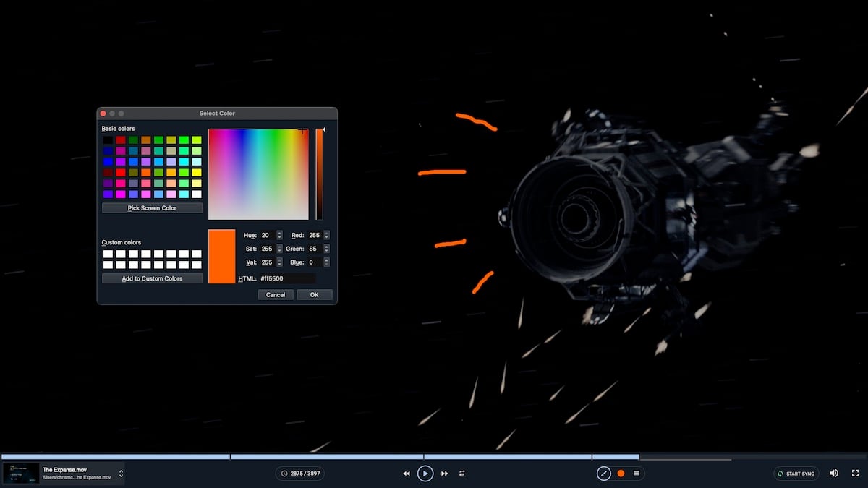
Task: Click the Blue value field
Action: click(315, 262)
